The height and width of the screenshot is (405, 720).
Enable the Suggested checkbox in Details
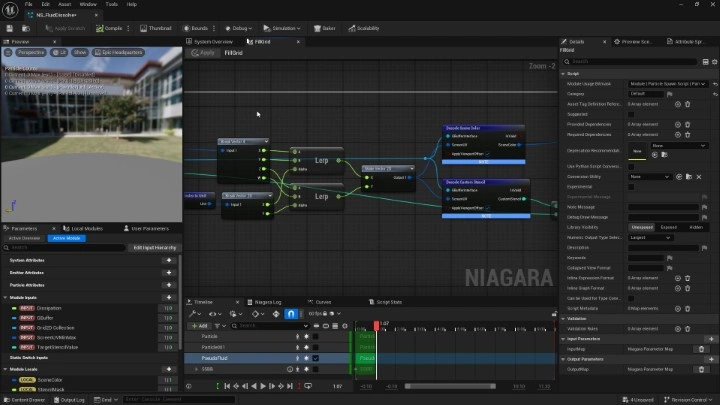(631, 114)
